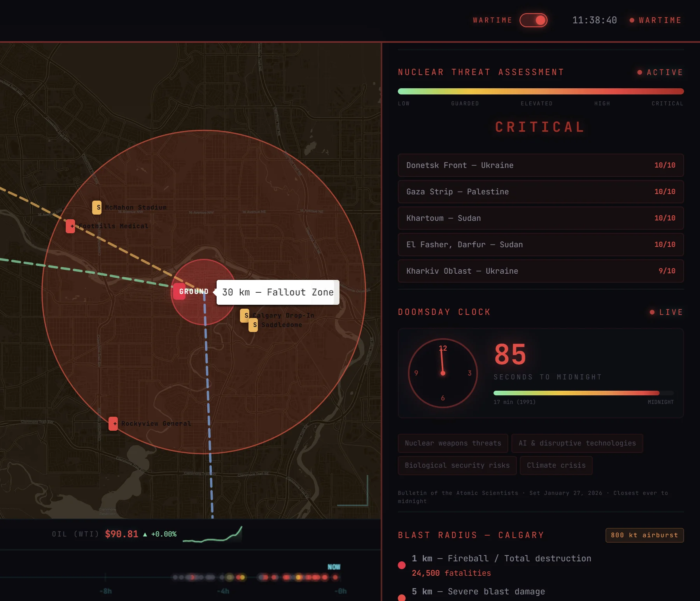Expand the Donetsk Front Ukraine entry
700x601 pixels.
pos(540,165)
